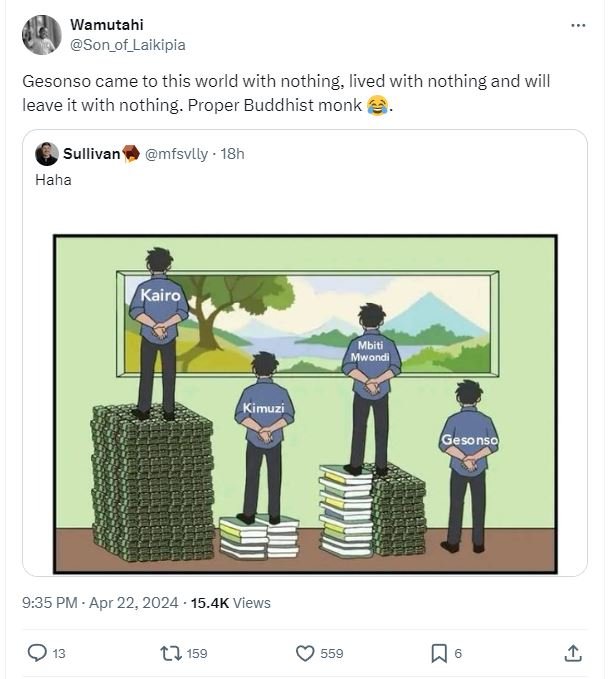Image resolution: width=608 pixels, height=679 pixels.
Task: Click Sullivan's name in the quoted tweet
Action: (91, 154)
